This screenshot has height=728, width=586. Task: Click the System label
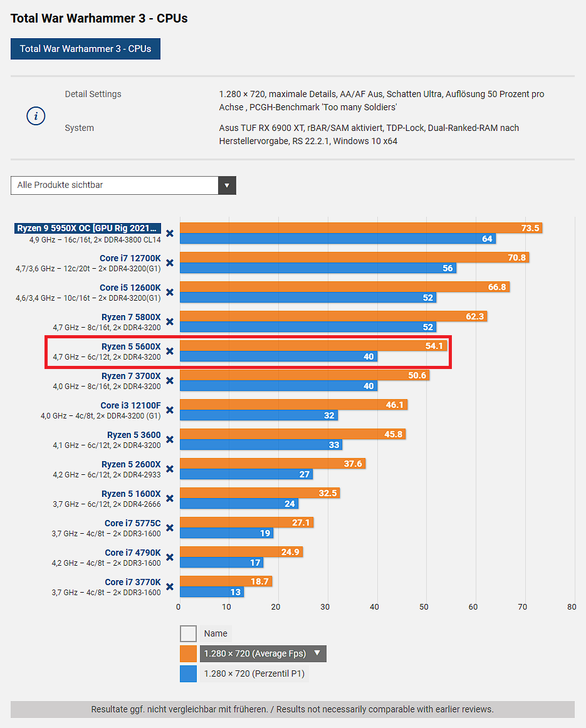[x=80, y=128]
